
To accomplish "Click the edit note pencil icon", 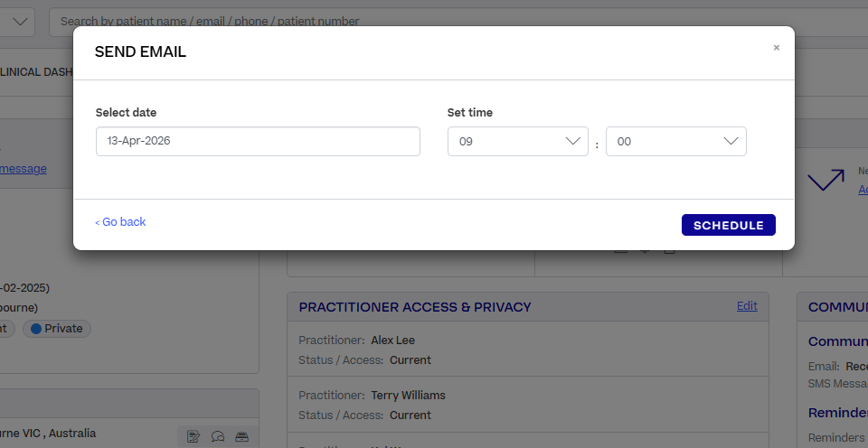I will [x=193, y=436].
